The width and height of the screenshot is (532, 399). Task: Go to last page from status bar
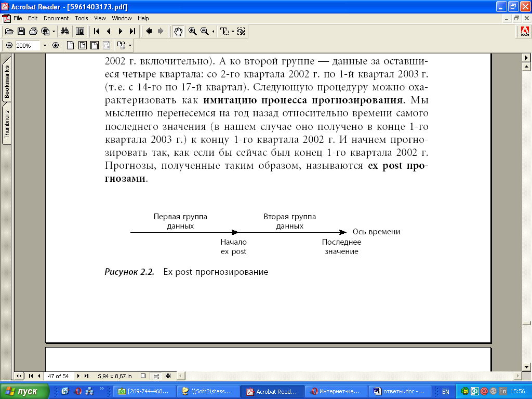(x=87, y=376)
